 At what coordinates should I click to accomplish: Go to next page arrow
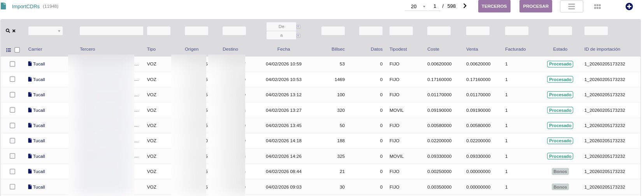pyautogui.click(x=465, y=6)
